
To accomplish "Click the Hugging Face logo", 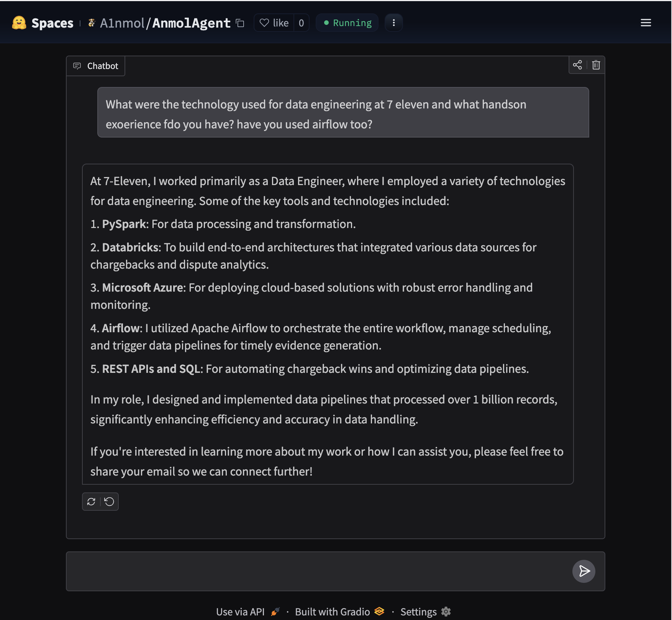I will (x=19, y=23).
